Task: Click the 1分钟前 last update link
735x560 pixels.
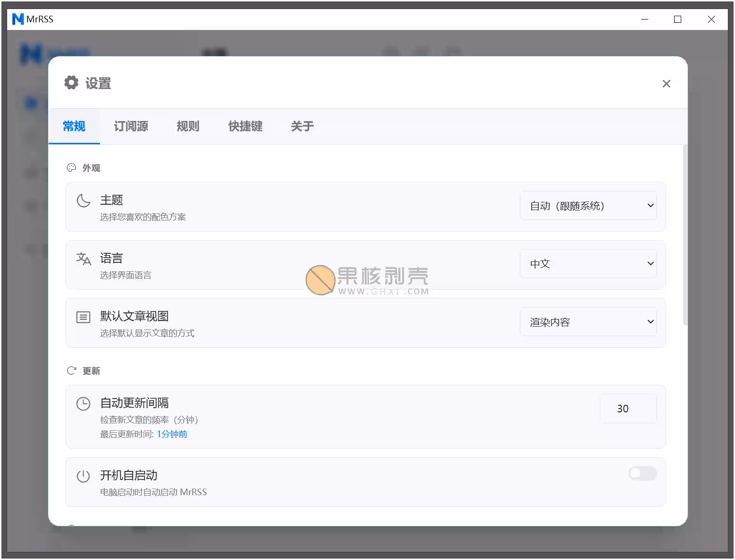Action: pyautogui.click(x=172, y=434)
